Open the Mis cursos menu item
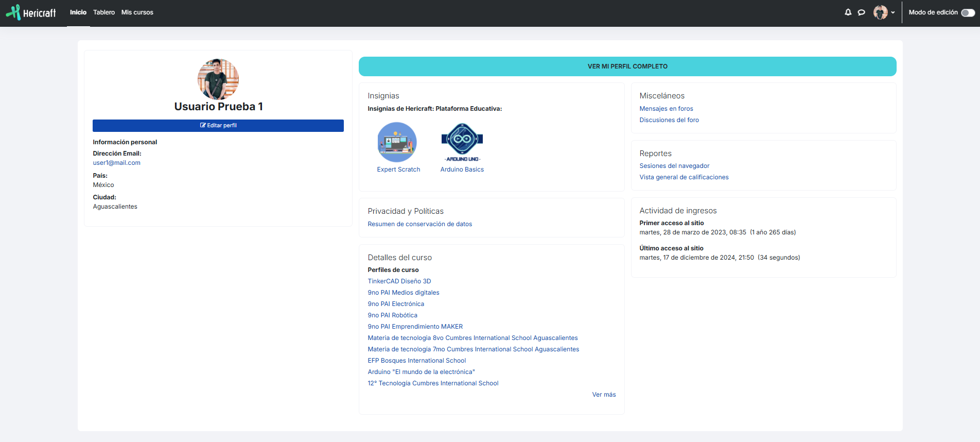 137,12
